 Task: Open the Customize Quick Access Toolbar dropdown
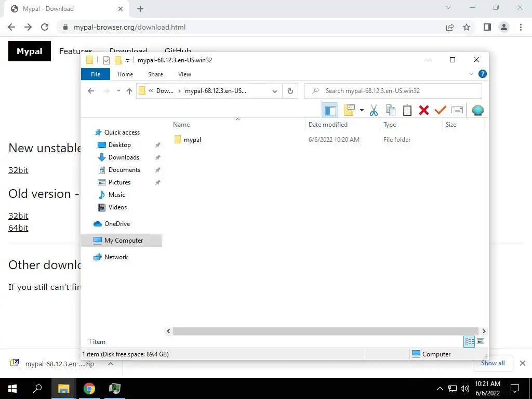click(128, 60)
